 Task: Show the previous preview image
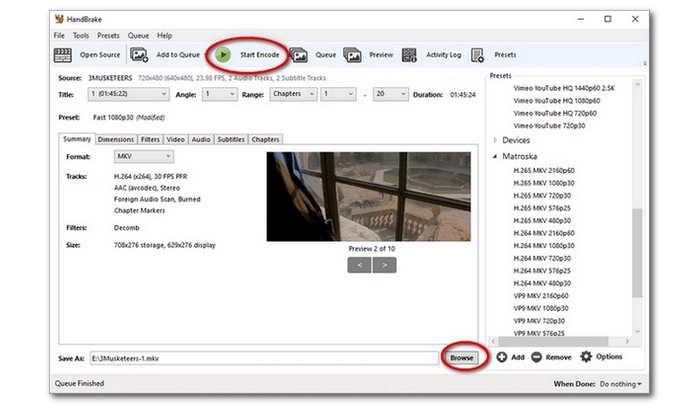click(359, 265)
